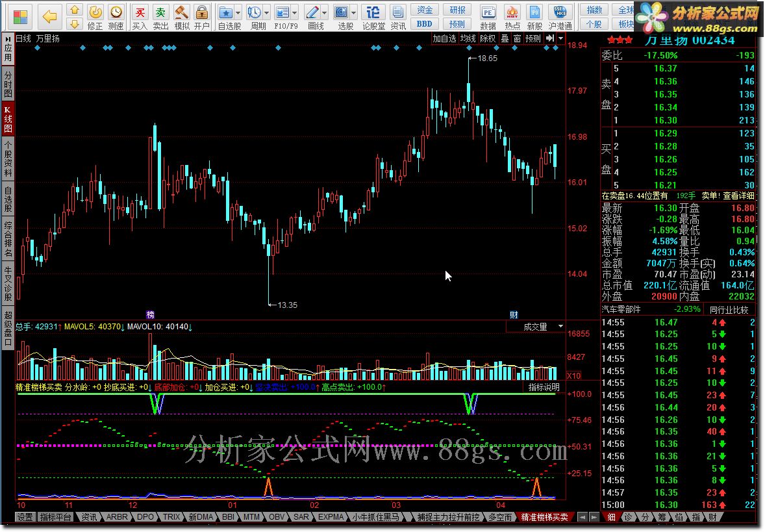The height and width of the screenshot is (532, 765).
Task: Select the TRIX indicator tab
Action: 171,517
